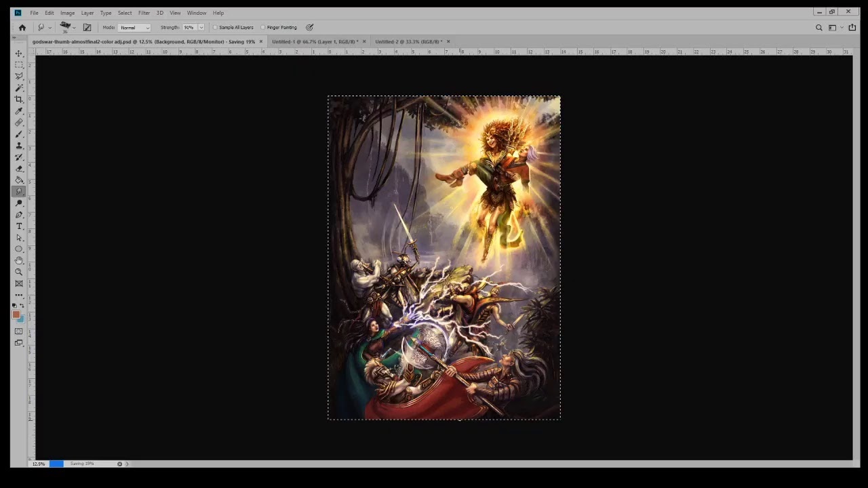Open the Filter menu
Image resolution: width=868 pixels, height=488 pixels.
click(x=144, y=13)
